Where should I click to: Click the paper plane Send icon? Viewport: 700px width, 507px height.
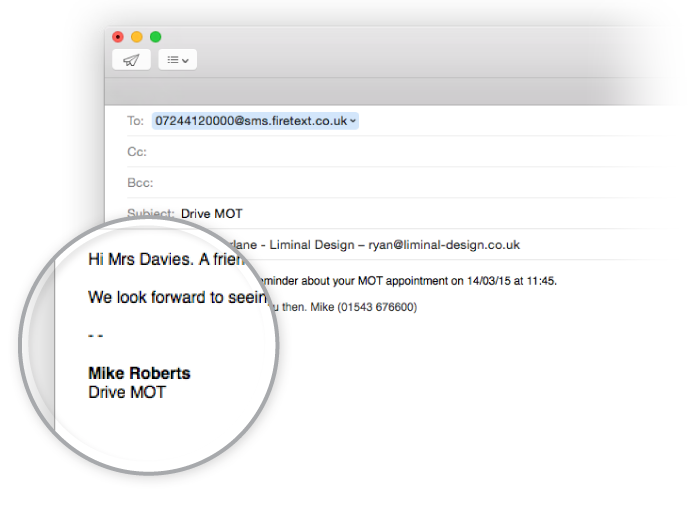coord(131,60)
